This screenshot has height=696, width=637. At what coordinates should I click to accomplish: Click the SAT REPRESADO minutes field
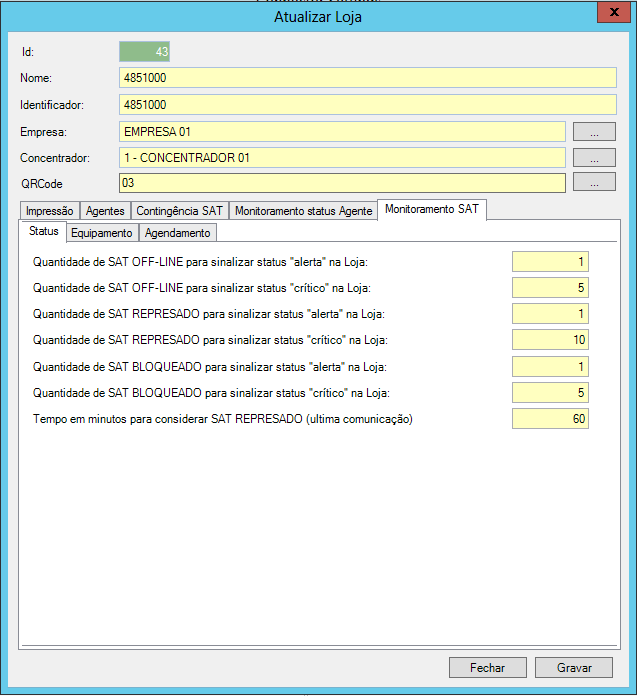(x=550, y=419)
